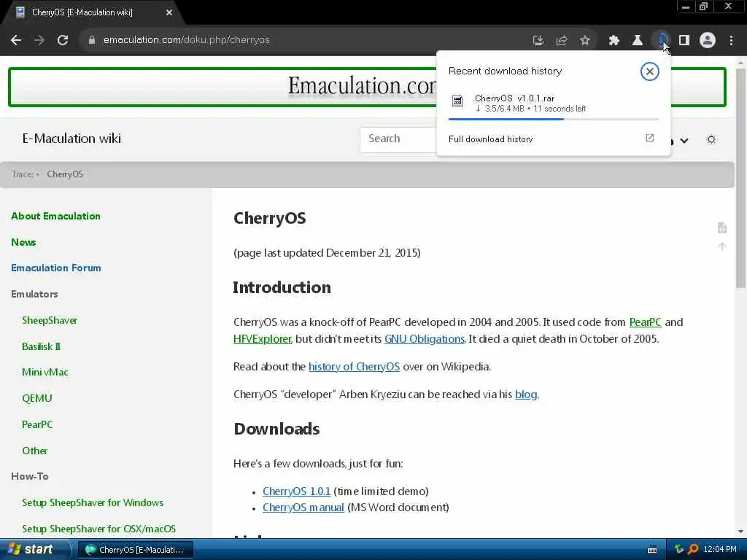Toggle the downloads toolbar icon

coord(661,41)
